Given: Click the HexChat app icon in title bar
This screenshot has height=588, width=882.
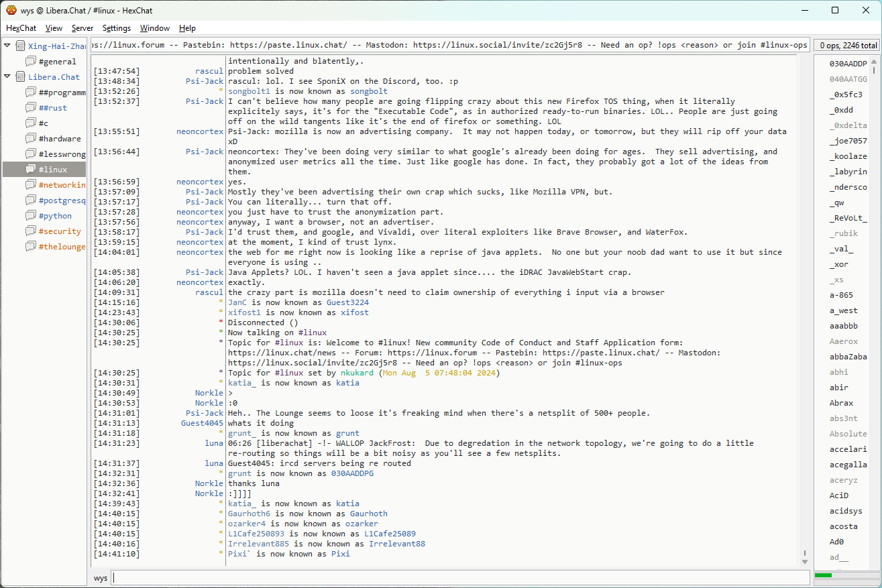Looking at the screenshot, I should (11, 10).
